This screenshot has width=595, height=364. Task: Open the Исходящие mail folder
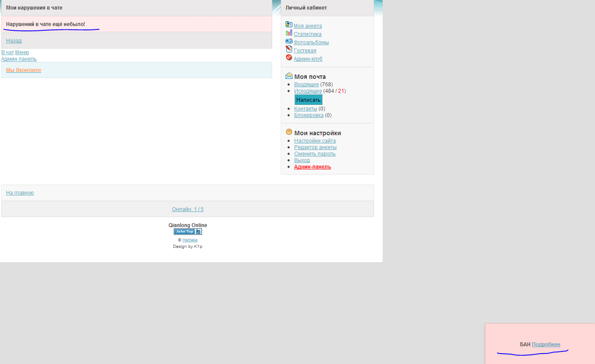point(308,91)
